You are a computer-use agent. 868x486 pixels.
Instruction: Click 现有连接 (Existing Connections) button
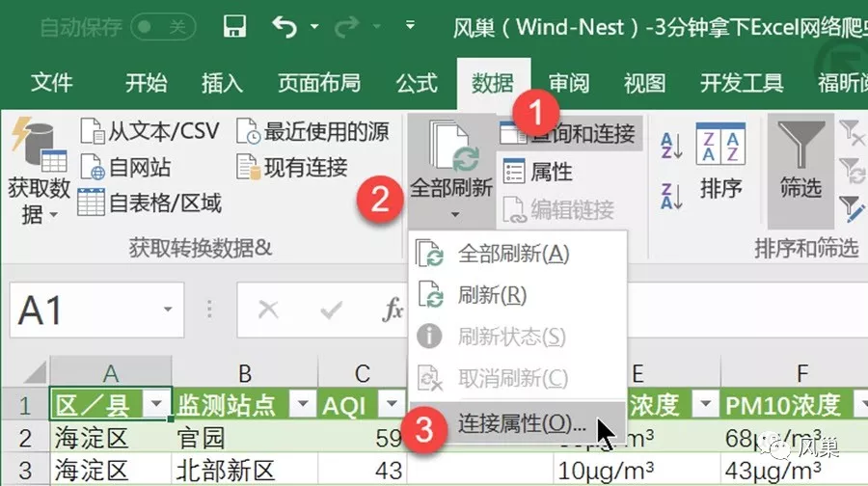[291, 167]
